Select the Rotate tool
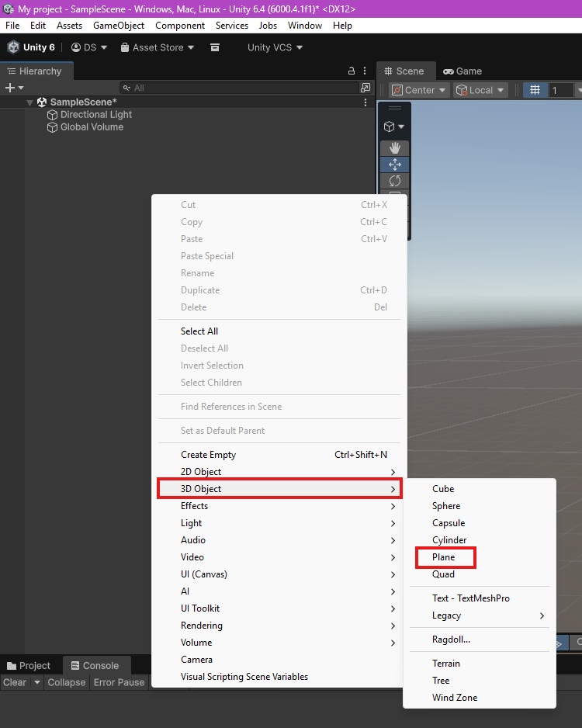 [x=394, y=181]
